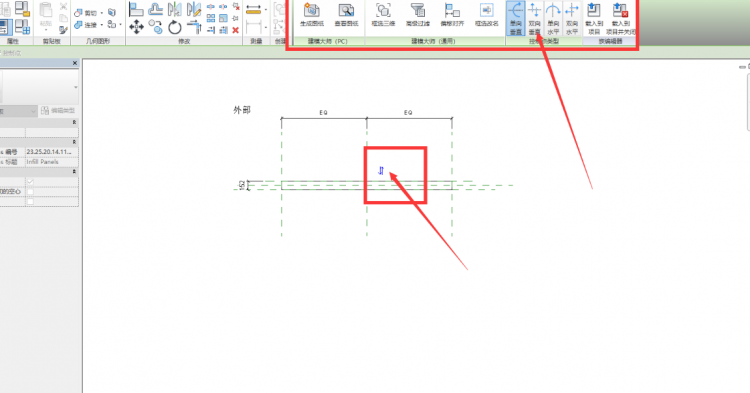
Task: Select the Offset tool in the 修改 panel
Action: (x=155, y=9)
